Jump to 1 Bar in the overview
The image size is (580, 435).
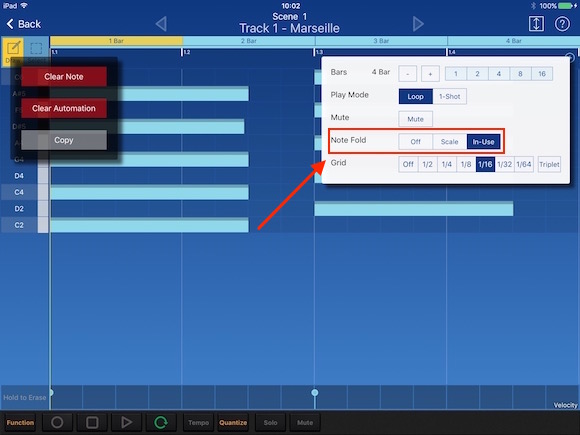[x=116, y=41]
